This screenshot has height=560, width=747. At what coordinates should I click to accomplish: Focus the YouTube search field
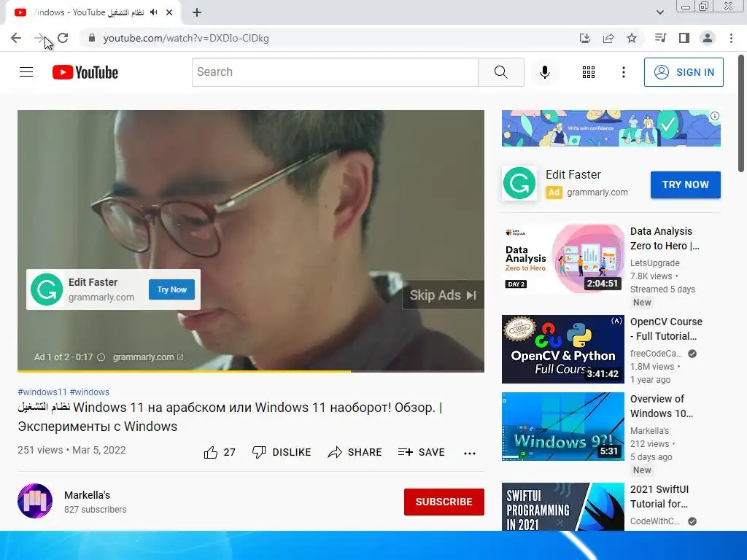[335, 72]
